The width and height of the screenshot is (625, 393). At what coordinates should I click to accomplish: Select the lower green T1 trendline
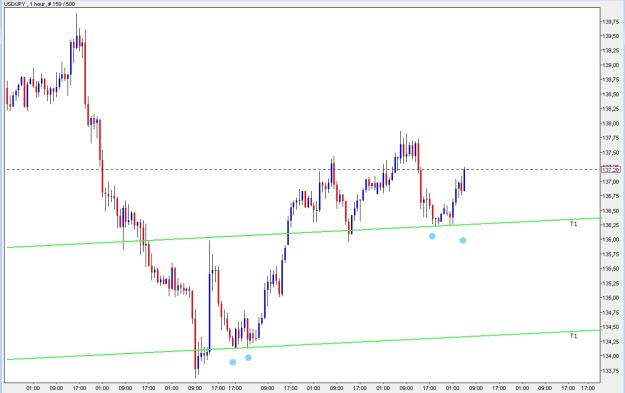tap(303, 345)
